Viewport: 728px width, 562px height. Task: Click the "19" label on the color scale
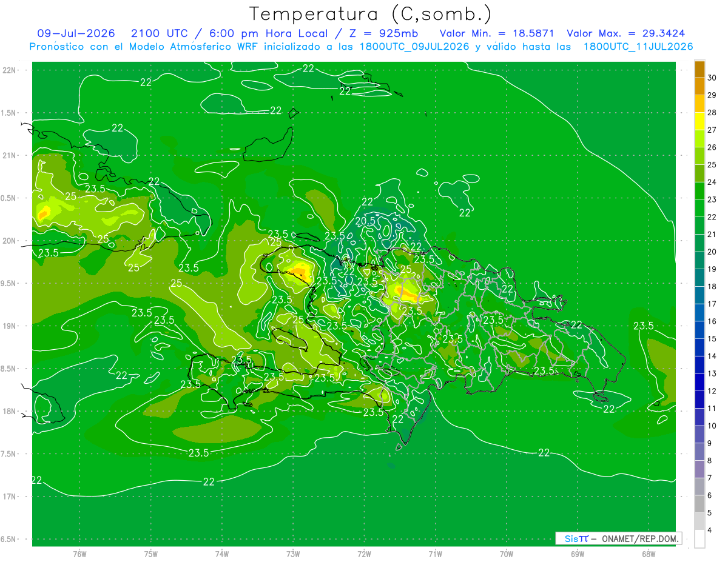[712, 269]
